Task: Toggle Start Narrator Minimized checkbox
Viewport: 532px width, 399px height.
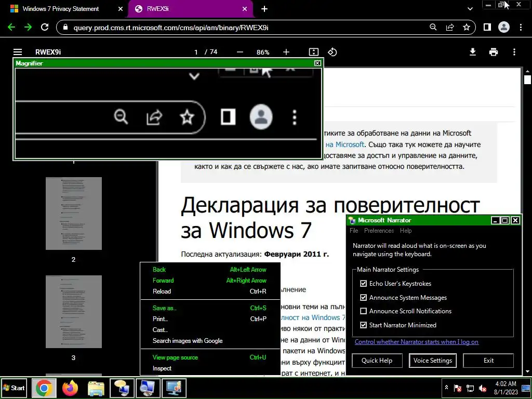Action: [363, 325]
